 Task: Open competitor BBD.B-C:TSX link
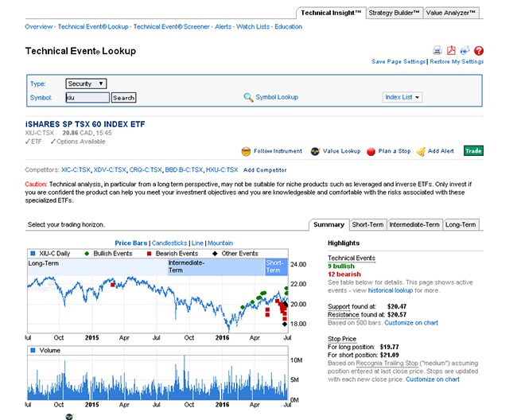(x=184, y=169)
